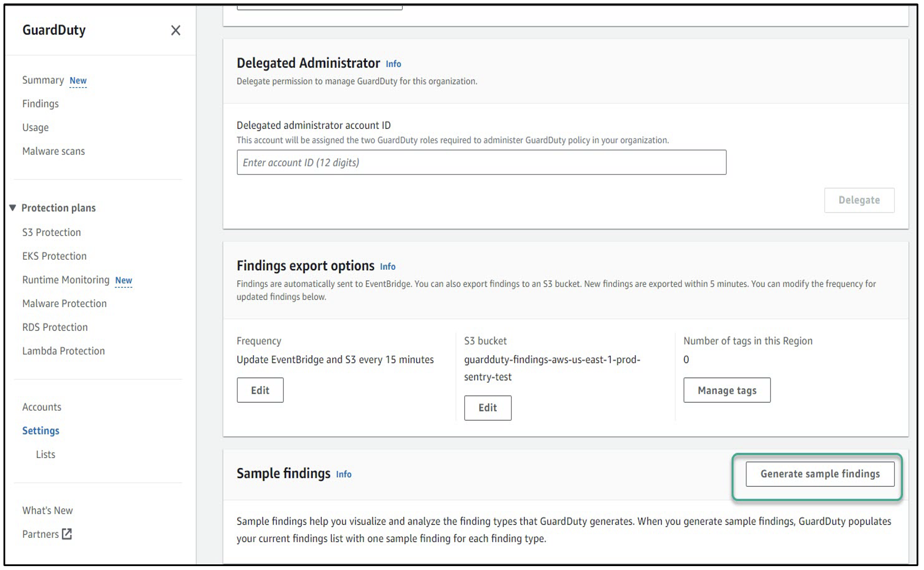Select Runtime Monitoring protection plan

click(x=66, y=280)
